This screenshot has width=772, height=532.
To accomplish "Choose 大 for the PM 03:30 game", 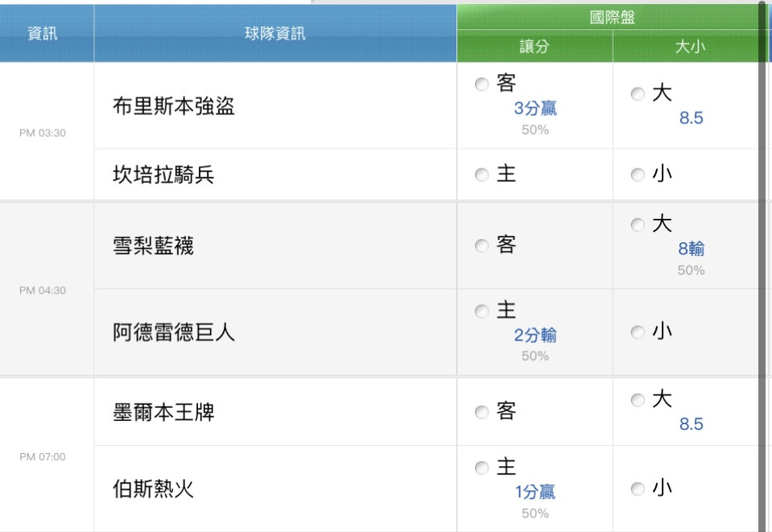I will (638, 94).
